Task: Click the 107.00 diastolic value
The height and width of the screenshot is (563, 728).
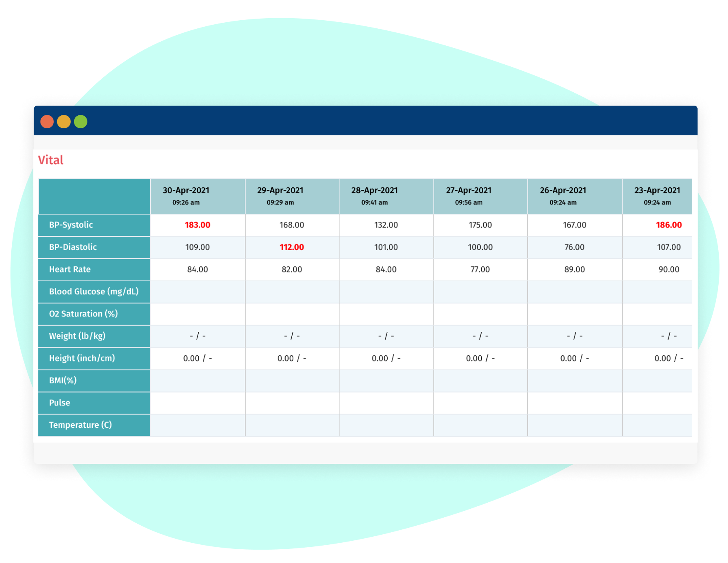Action: (x=669, y=247)
